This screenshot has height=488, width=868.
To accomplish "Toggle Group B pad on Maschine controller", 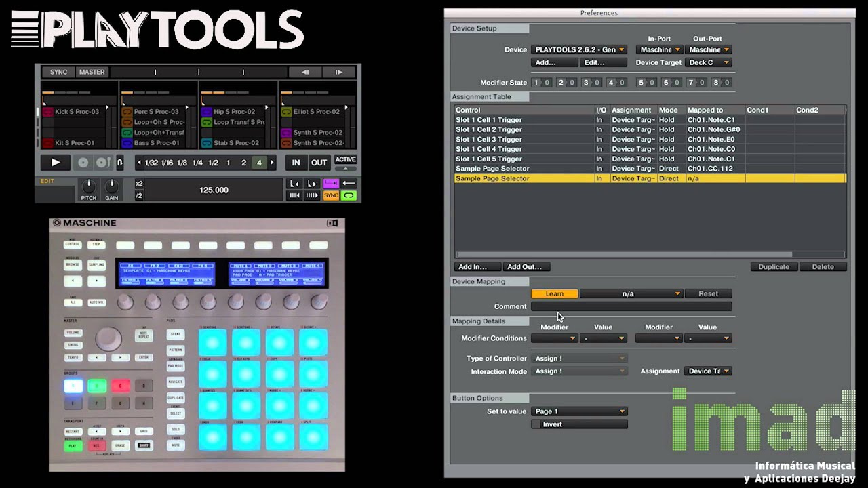I will [97, 386].
